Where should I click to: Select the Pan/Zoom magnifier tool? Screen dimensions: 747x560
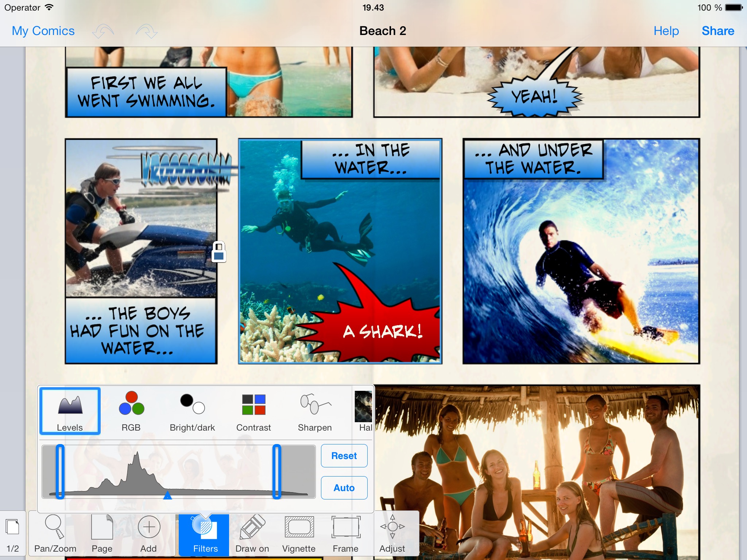tap(55, 534)
